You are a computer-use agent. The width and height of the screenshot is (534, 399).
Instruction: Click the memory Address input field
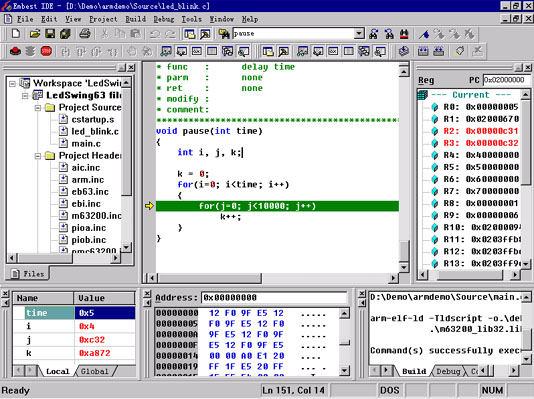[274, 298]
